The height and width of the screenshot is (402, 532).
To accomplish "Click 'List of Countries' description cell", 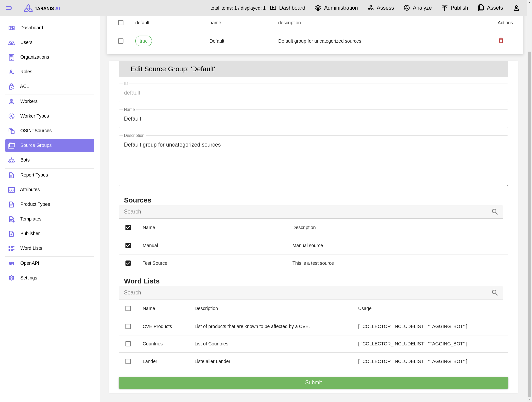I will pyautogui.click(x=211, y=344).
